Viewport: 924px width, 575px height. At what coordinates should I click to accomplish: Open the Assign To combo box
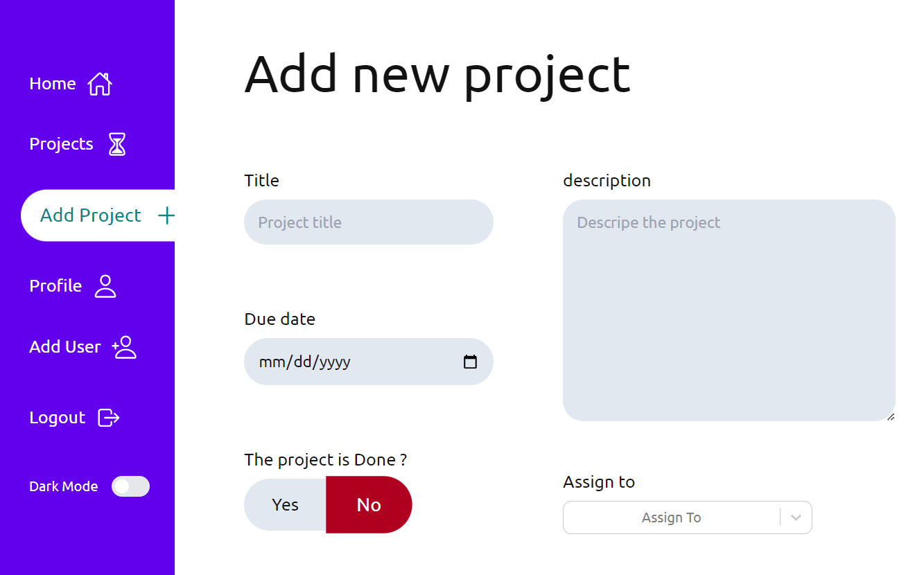[671, 517]
